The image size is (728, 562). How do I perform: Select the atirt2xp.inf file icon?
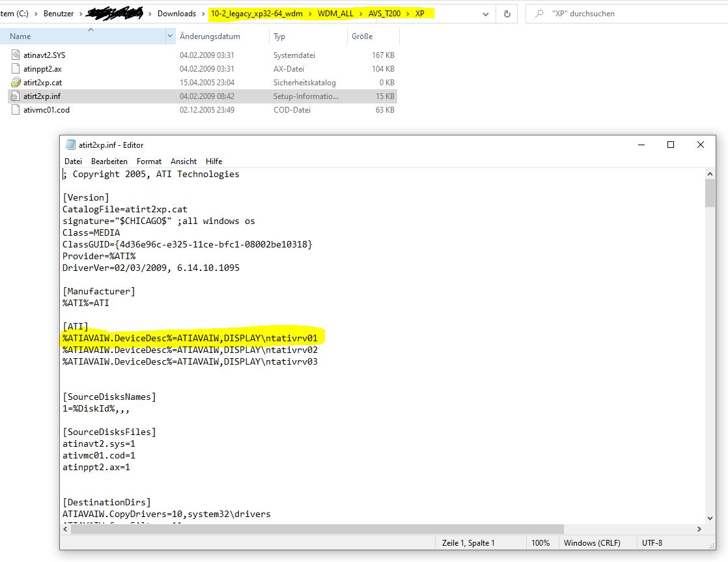point(16,96)
